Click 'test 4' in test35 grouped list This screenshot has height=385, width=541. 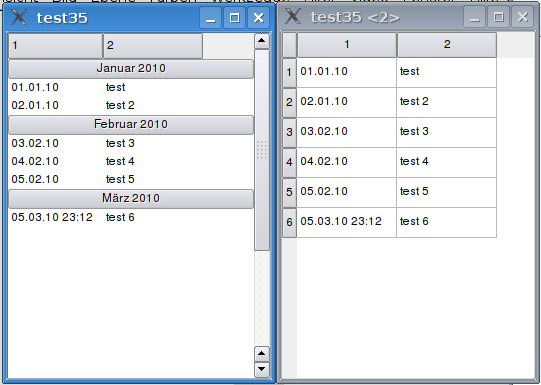point(120,161)
